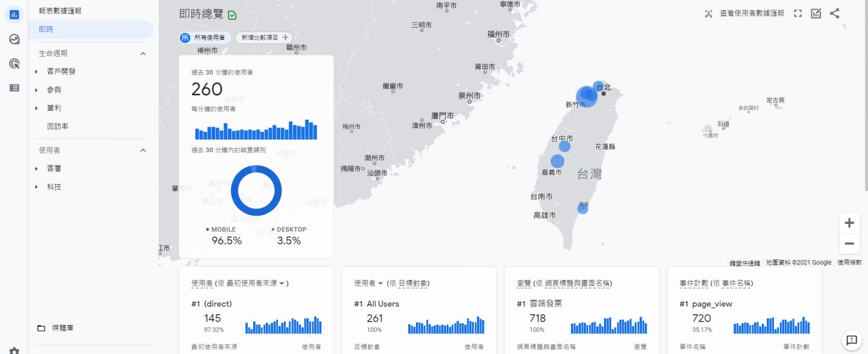Viewport: 868px width, 354px height.
Task: Expand the 客戶開發 tree item
Action: tap(37, 72)
